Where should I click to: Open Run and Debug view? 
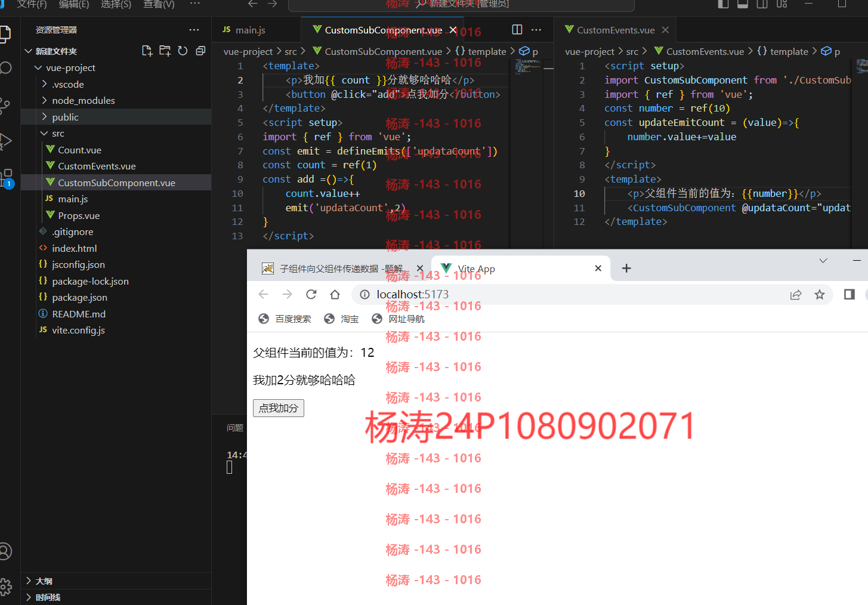pyautogui.click(x=5, y=141)
